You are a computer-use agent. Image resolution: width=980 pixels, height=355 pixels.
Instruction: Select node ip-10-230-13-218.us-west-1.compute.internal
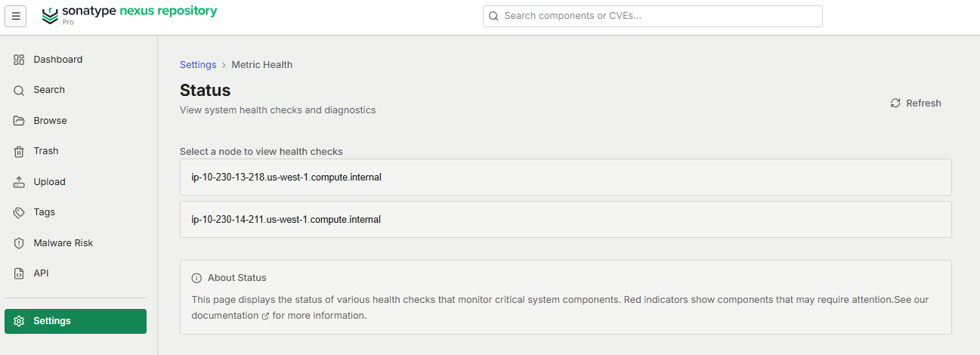click(565, 177)
